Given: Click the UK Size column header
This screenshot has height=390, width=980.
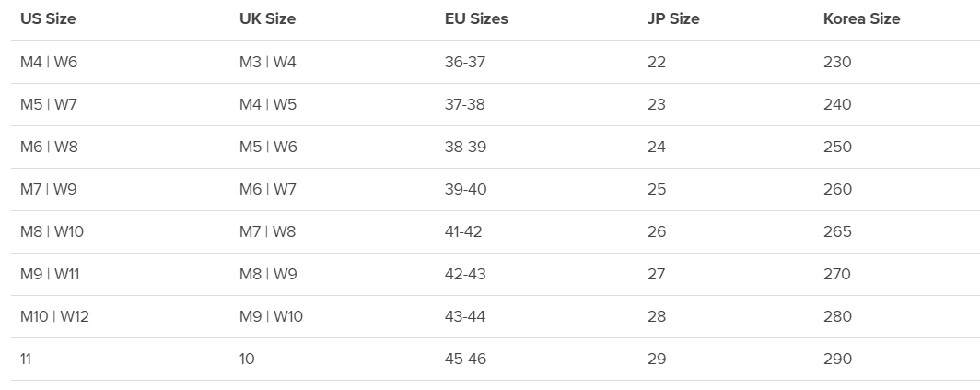Looking at the screenshot, I should tap(267, 18).
